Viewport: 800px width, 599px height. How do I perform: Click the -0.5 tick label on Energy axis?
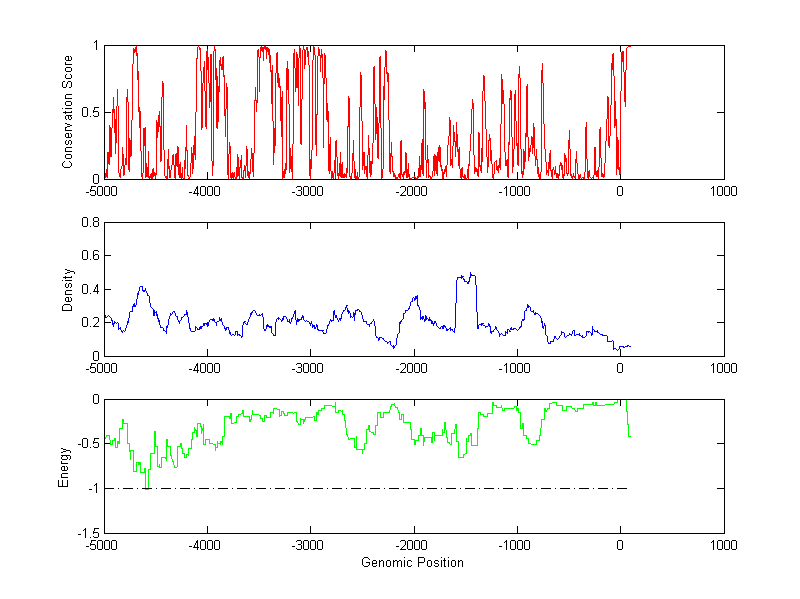[x=86, y=444]
